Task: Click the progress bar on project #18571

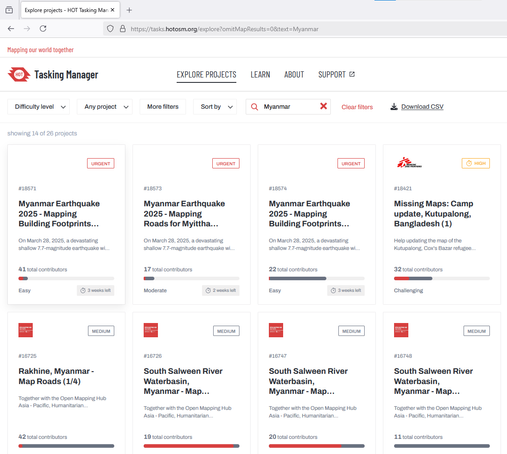Action: [66, 278]
